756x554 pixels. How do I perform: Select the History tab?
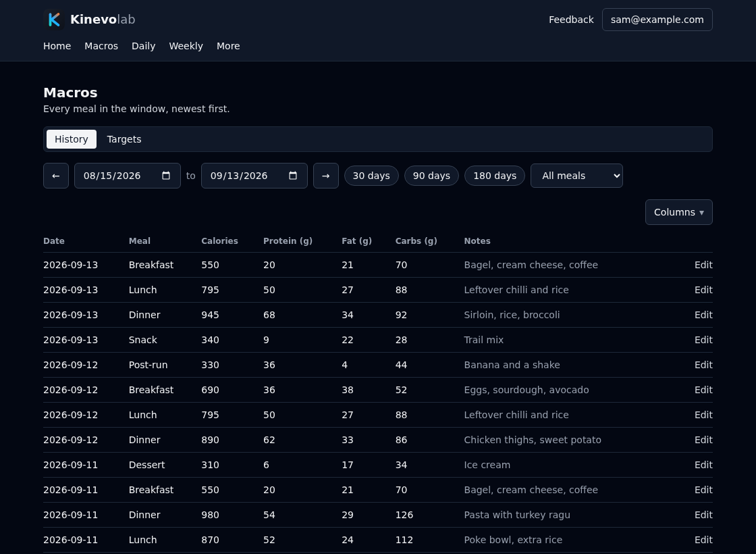tap(72, 139)
